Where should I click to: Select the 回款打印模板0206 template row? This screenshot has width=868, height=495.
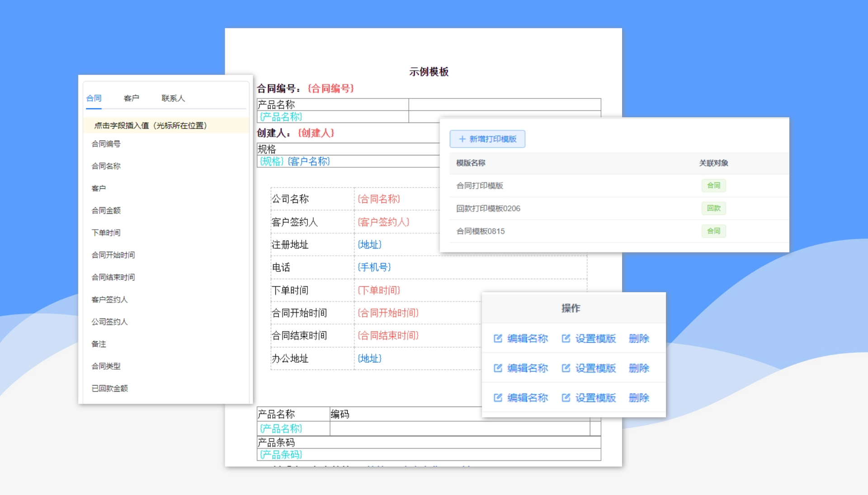click(488, 208)
